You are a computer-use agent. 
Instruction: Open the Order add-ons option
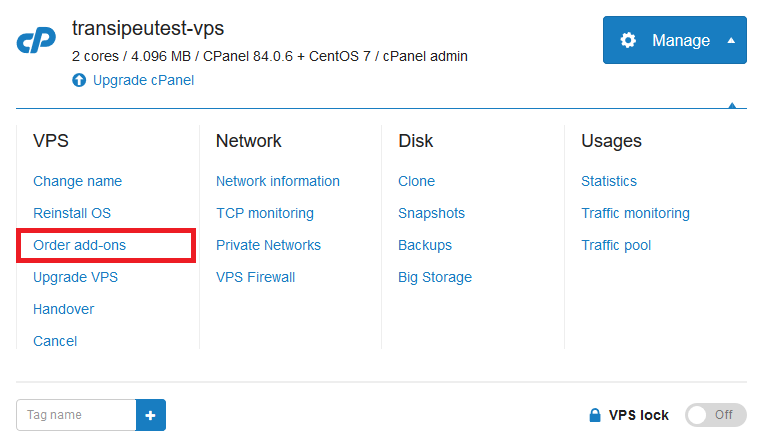[80, 245]
